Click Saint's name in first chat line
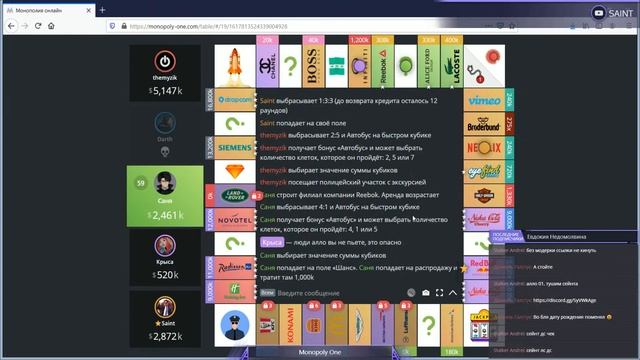This screenshot has width=640, height=360. tap(267, 100)
